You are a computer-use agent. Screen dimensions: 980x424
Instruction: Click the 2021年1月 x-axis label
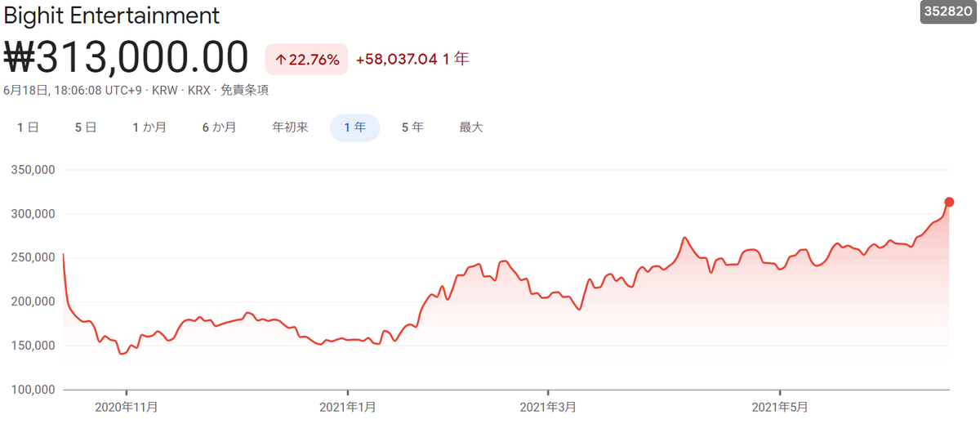click(x=348, y=406)
